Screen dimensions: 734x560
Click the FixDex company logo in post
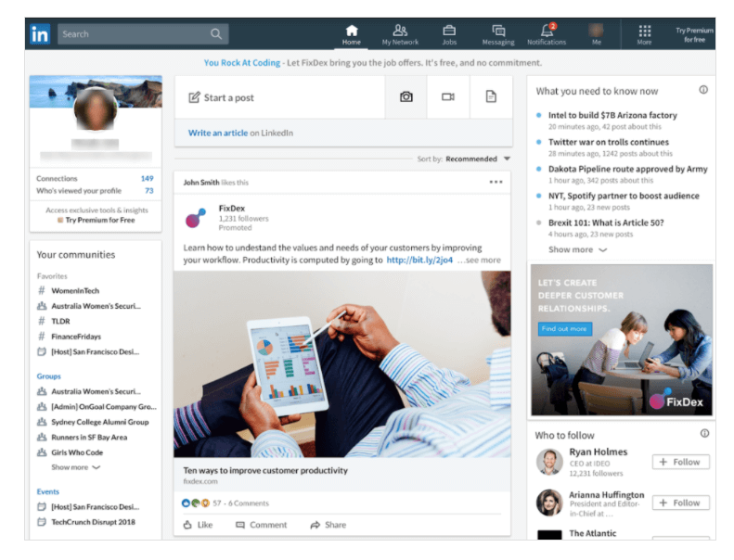[x=196, y=218]
